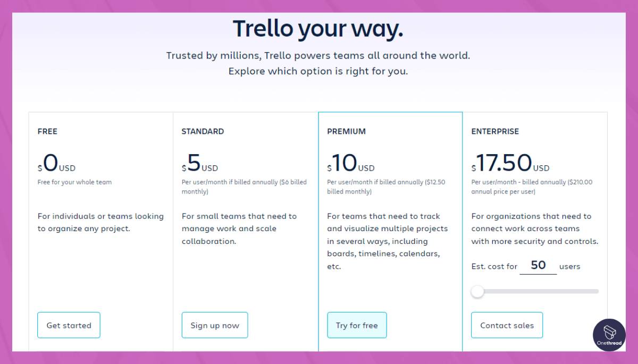
Task: Click the users count input showing 50
Action: pyautogui.click(x=538, y=265)
